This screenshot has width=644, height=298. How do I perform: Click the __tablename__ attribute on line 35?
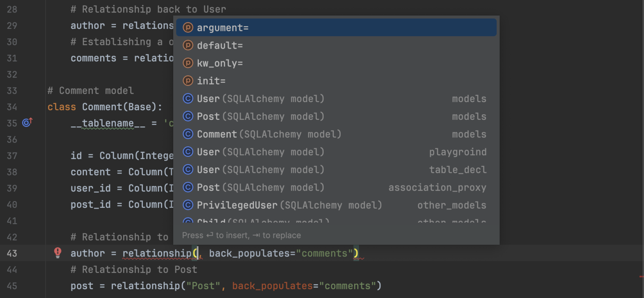point(108,123)
